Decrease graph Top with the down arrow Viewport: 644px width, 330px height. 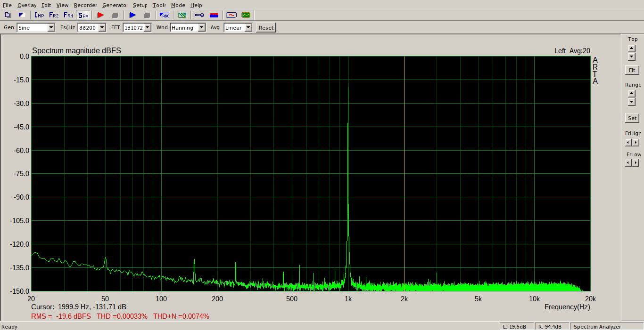632,56
